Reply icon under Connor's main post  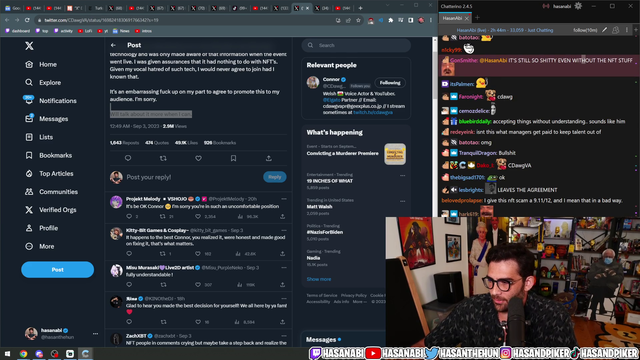coord(128,158)
